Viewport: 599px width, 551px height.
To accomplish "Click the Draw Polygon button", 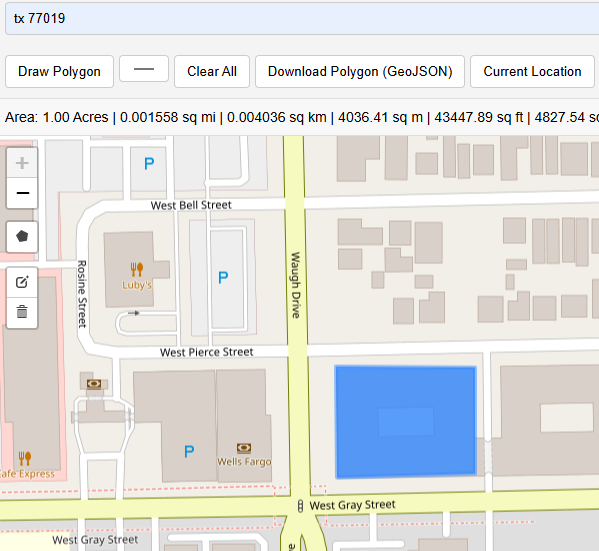I will point(59,71).
